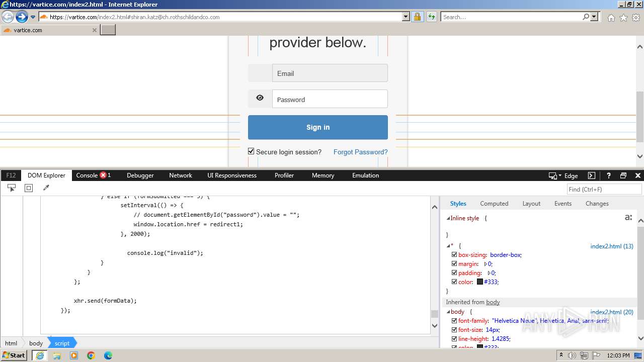
Task: Open the address bar dropdown arrow
Action: coord(406,17)
